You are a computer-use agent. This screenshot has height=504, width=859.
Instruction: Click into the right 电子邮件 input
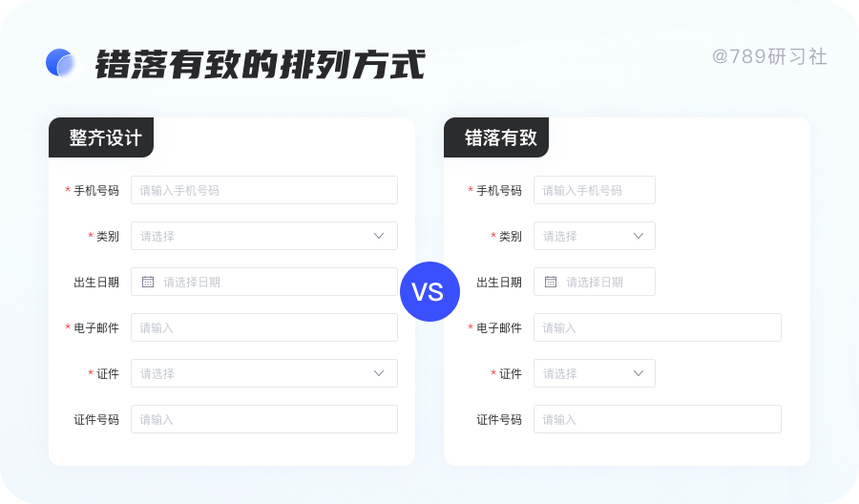(x=658, y=327)
